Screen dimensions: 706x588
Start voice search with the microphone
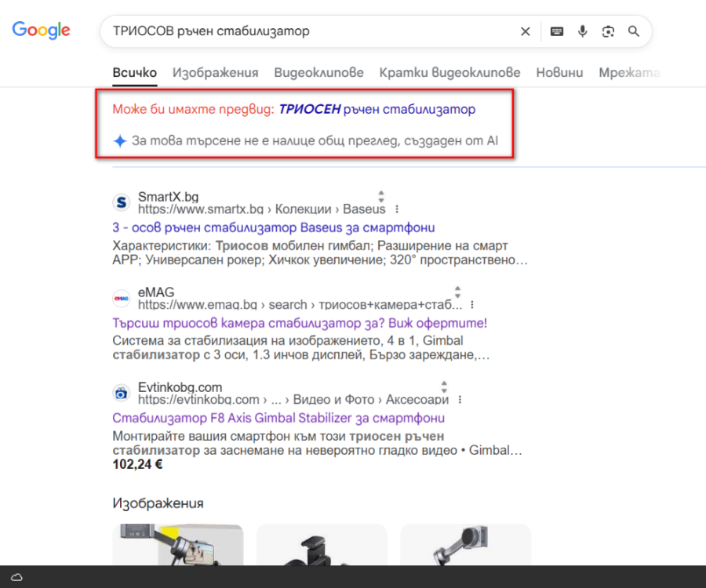click(x=582, y=31)
